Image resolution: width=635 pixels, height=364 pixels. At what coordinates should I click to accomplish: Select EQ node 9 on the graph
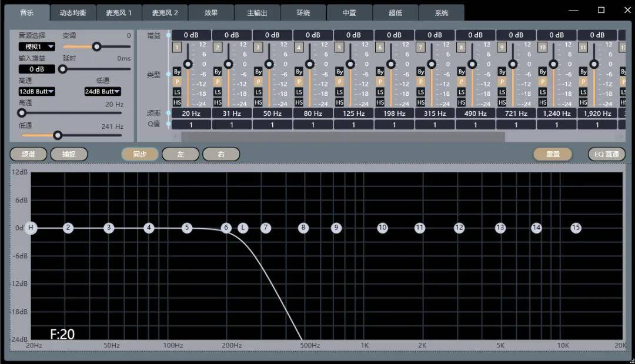[336, 228]
